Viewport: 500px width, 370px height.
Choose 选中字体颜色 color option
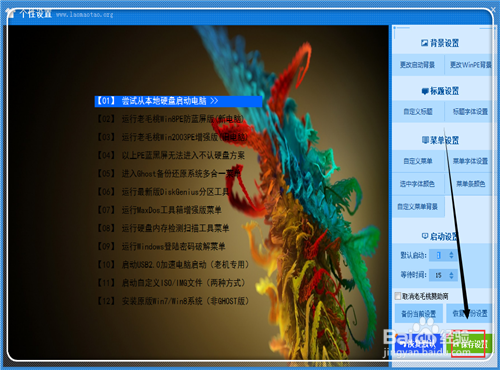tap(418, 184)
